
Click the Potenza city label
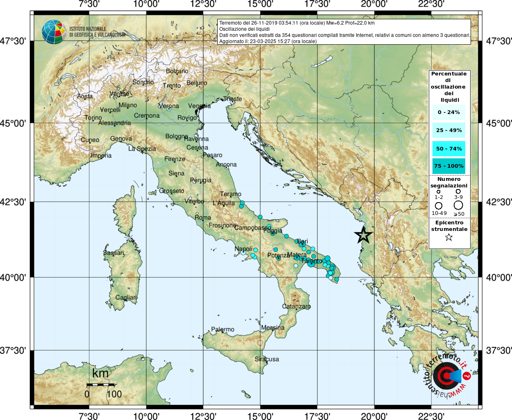tap(278, 256)
